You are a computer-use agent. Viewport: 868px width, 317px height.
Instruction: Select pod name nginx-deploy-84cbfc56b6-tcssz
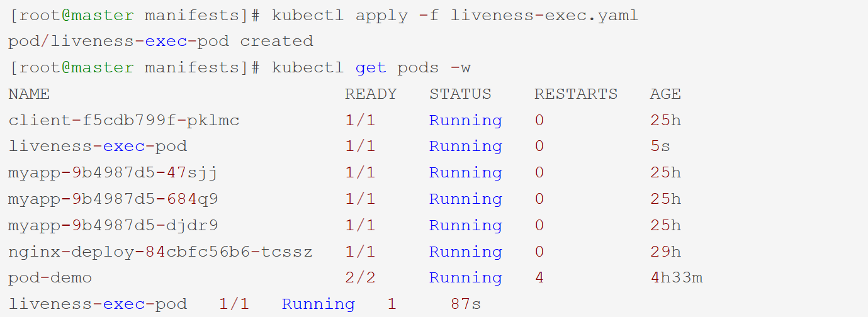[161, 252]
